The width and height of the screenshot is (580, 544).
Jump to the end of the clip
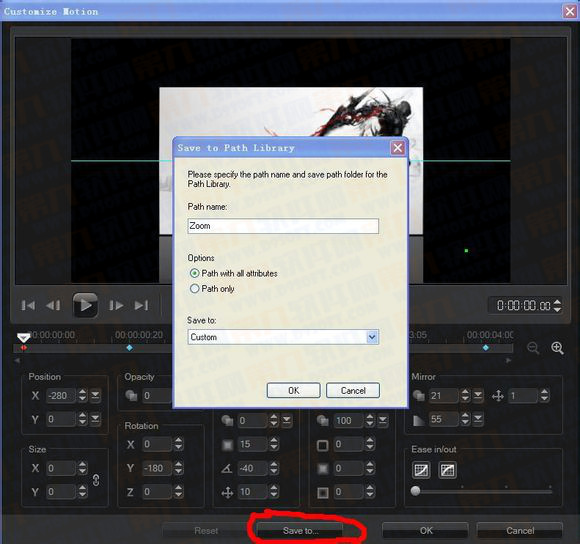click(x=142, y=305)
